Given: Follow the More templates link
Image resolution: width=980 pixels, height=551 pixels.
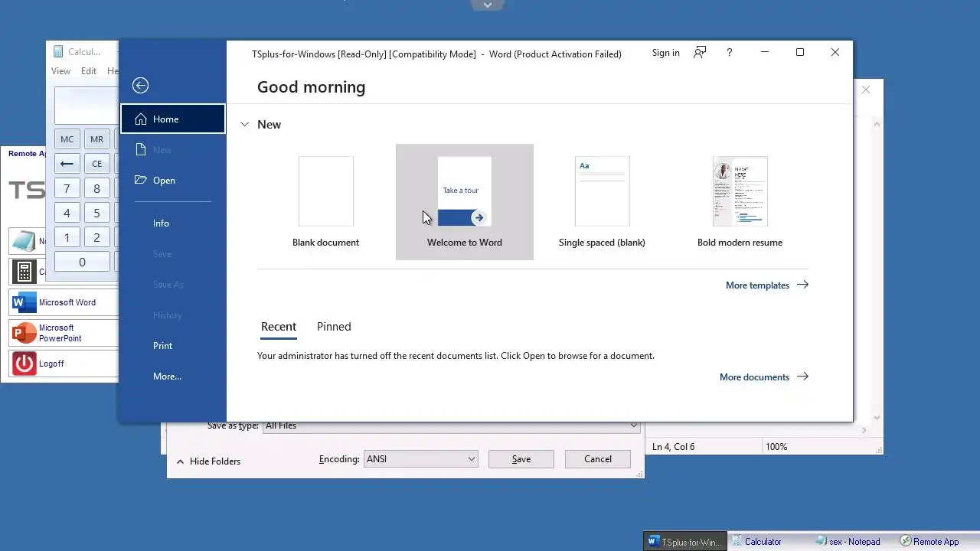Looking at the screenshot, I should pos(766,285).
